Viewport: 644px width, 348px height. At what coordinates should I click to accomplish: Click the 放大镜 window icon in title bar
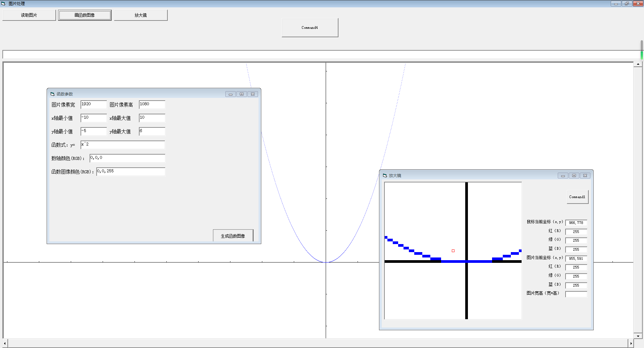385,175
